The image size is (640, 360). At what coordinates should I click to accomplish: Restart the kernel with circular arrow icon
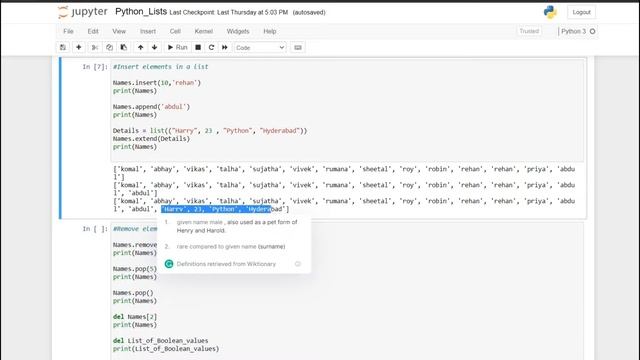pos(211,47)
